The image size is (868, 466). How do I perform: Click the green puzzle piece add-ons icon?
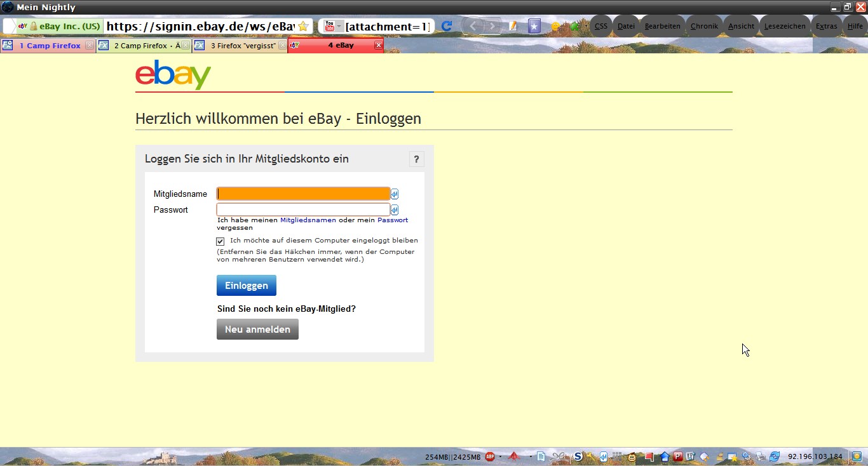click(x=575, y=26)
